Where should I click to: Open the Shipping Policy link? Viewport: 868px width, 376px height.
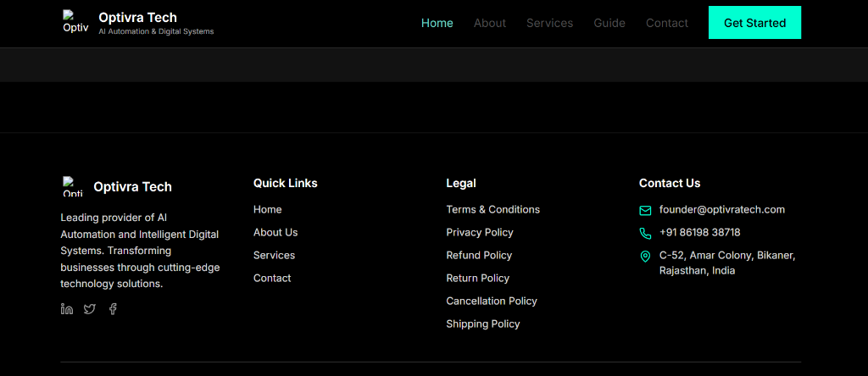[x=483, y=323]
